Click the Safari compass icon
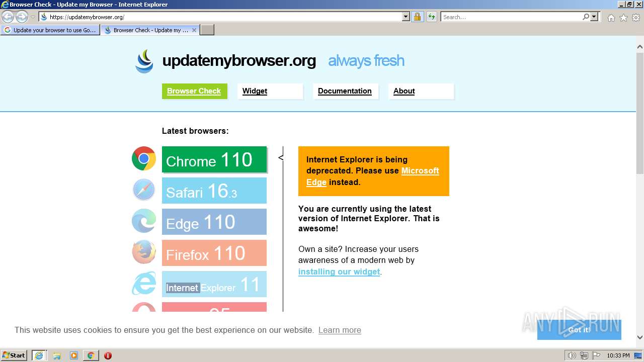This screenshot has width=644, height=362. (x=144, y=190)
